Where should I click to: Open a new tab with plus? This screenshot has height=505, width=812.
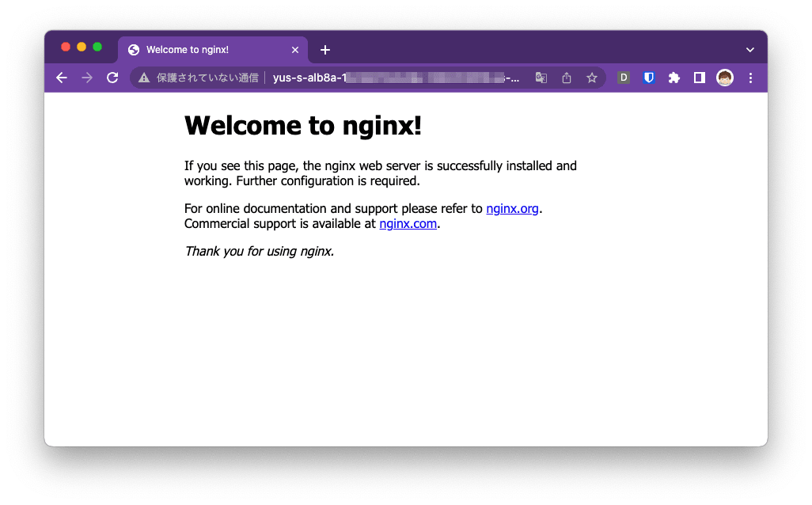click(x=325, y=50)
